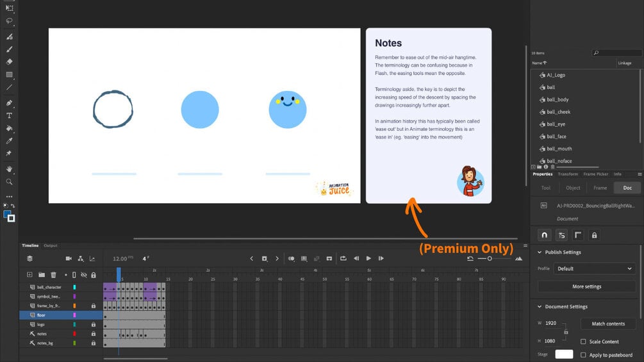644x362 pixels.
Task: Click the layer parenting view icon
Action: (x=81, y=258)
